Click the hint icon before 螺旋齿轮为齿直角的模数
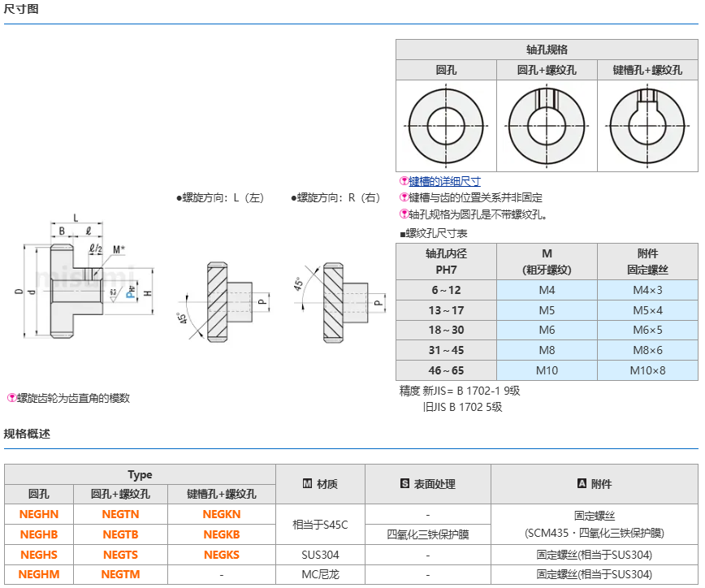 click(11, 398)
